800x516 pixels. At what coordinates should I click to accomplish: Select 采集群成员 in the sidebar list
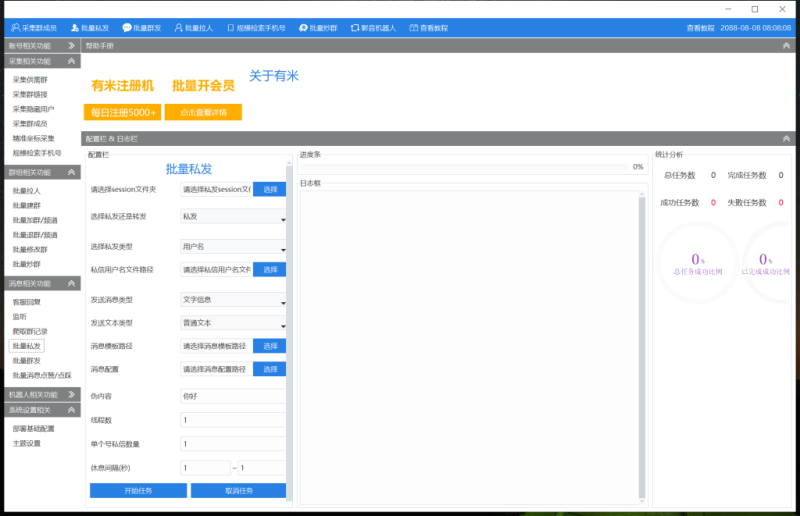click(x=30, y=124)
